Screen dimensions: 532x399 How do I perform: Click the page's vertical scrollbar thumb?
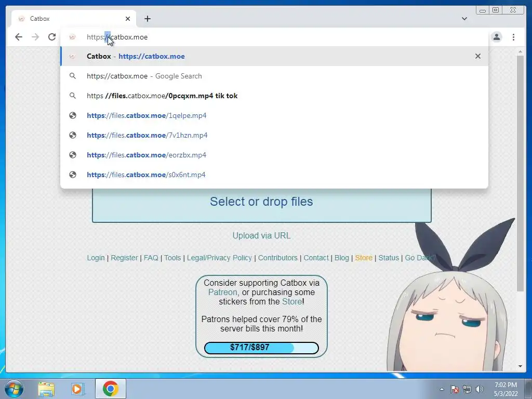coord(520,173)
